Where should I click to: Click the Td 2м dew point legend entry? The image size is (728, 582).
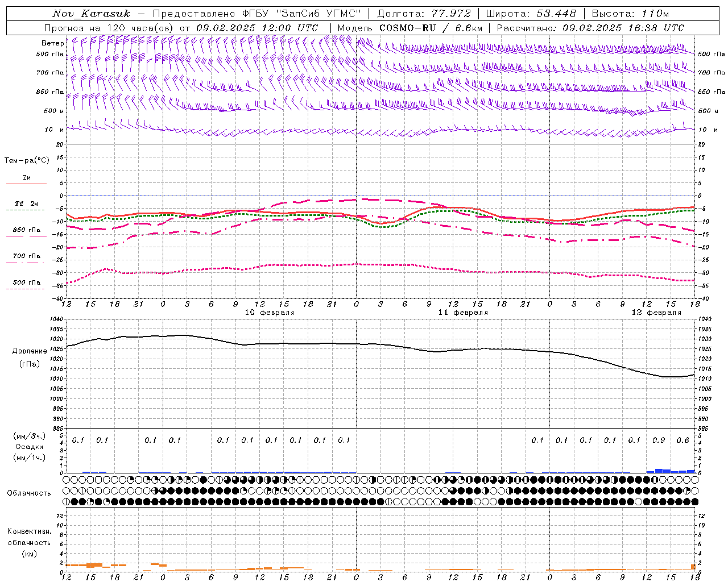[x=26, y=203]
